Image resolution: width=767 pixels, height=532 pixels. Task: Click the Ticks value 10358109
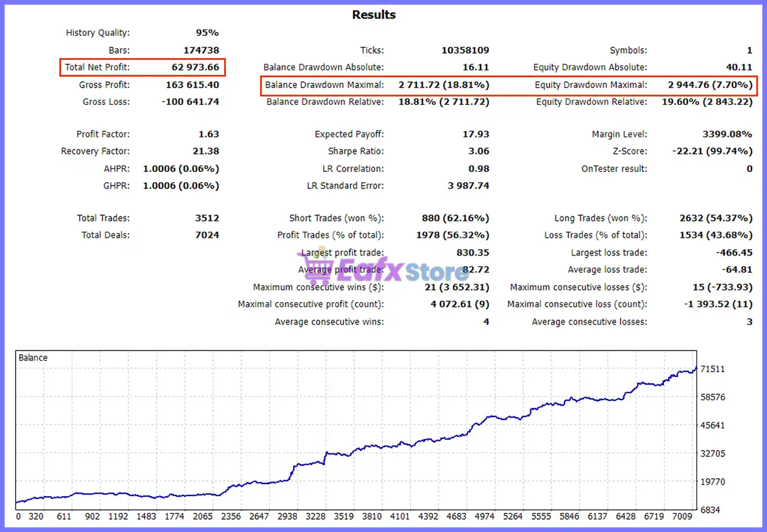(466, 50)
